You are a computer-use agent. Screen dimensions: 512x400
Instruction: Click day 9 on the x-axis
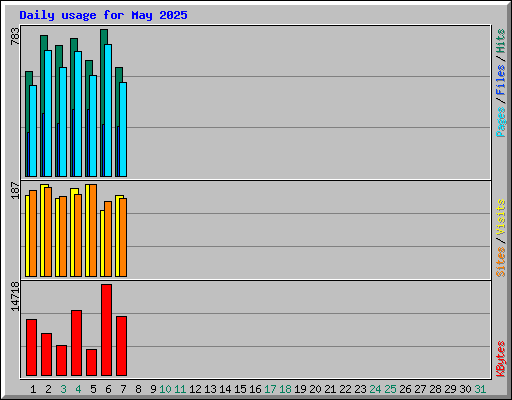coord(153,389)
